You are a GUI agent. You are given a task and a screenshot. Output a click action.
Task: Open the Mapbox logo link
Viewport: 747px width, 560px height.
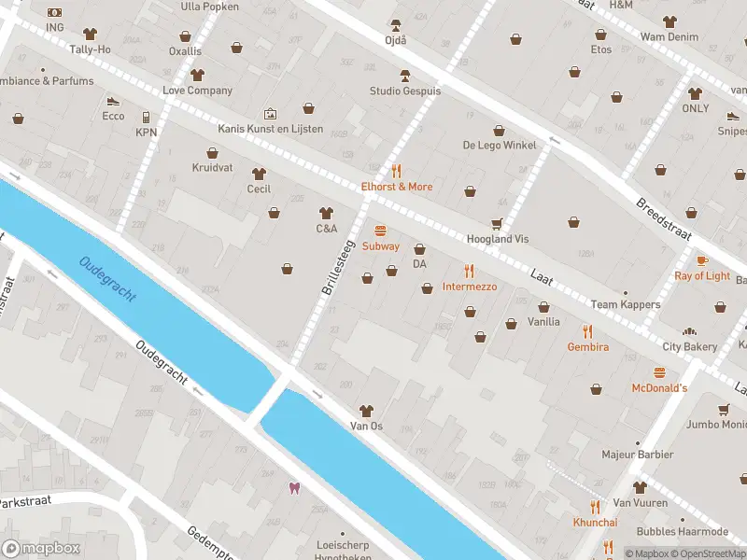click(41, 548)
